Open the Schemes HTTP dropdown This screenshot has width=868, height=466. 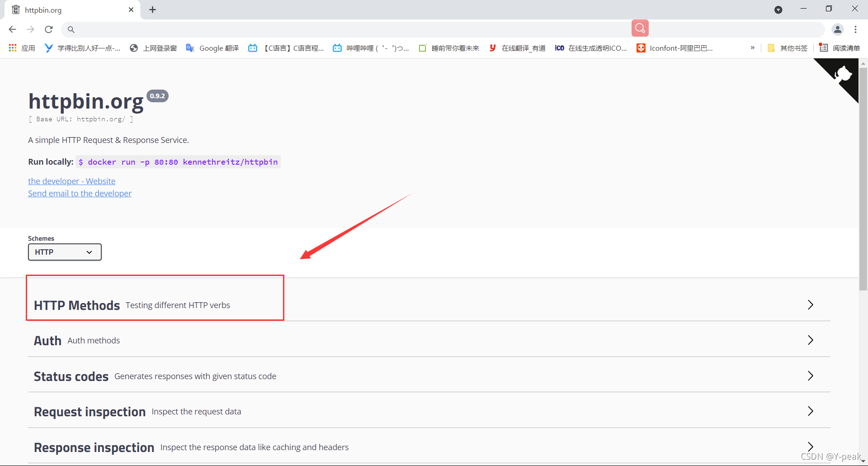[65, 252]
